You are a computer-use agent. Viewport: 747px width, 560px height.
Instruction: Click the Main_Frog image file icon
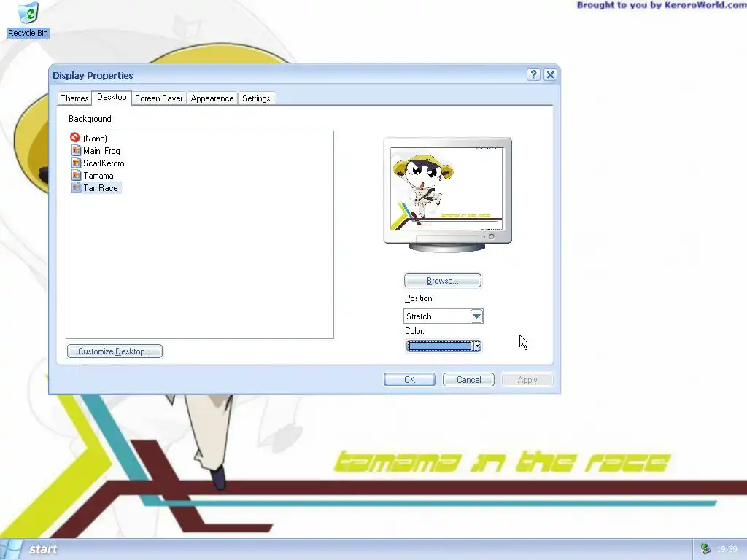click(x=76, y=150)
